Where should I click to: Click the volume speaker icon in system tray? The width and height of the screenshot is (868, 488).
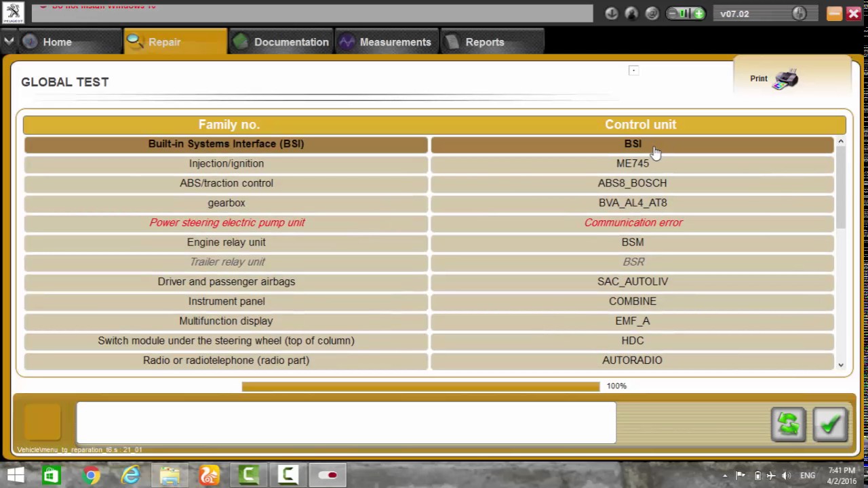coord(787,476)
